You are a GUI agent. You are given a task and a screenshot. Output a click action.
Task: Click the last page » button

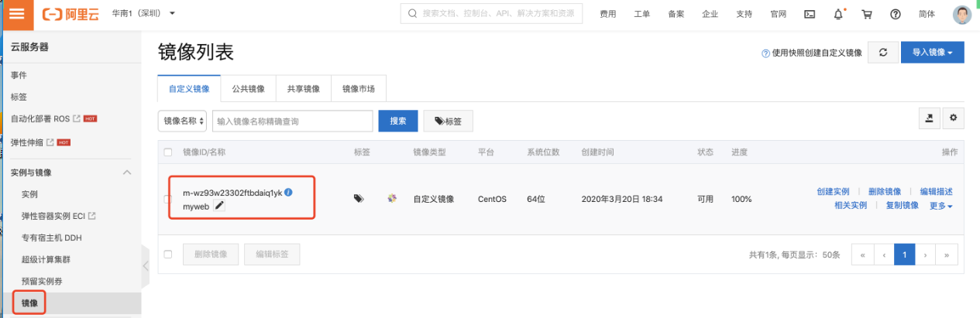(947, 254)
